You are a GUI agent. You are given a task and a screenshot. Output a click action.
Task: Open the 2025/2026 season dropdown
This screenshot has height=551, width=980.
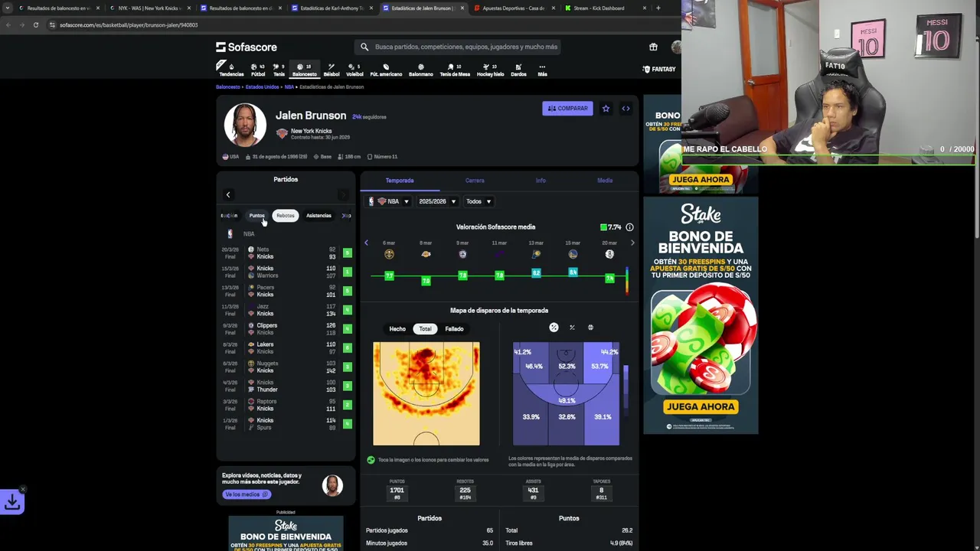pos(437,201)
